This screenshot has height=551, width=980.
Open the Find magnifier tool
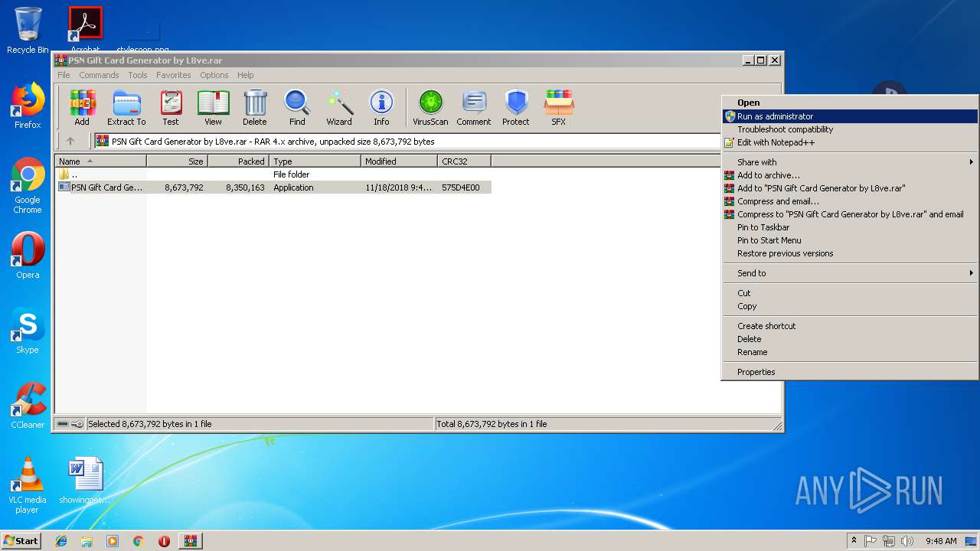(297, 107)
